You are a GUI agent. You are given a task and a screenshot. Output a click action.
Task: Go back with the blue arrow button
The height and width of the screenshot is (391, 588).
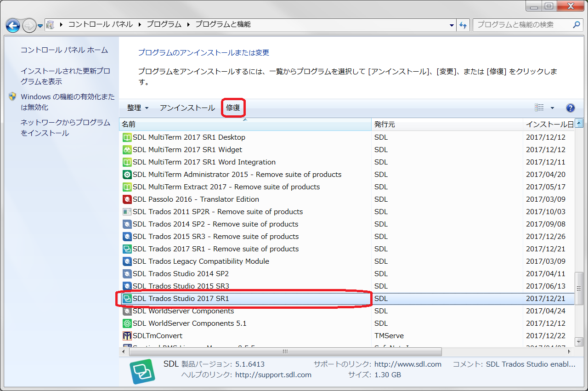coord(13,25)
